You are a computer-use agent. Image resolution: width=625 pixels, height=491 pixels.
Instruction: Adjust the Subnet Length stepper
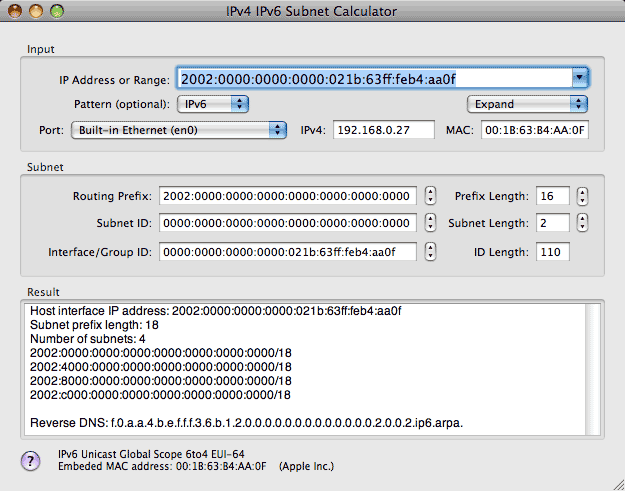[582, 223]
